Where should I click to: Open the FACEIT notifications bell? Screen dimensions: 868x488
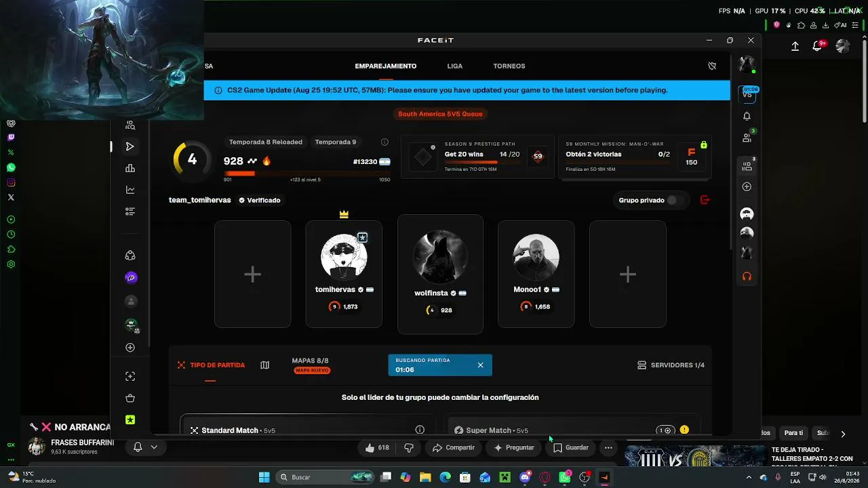click(x=747, y=116)
